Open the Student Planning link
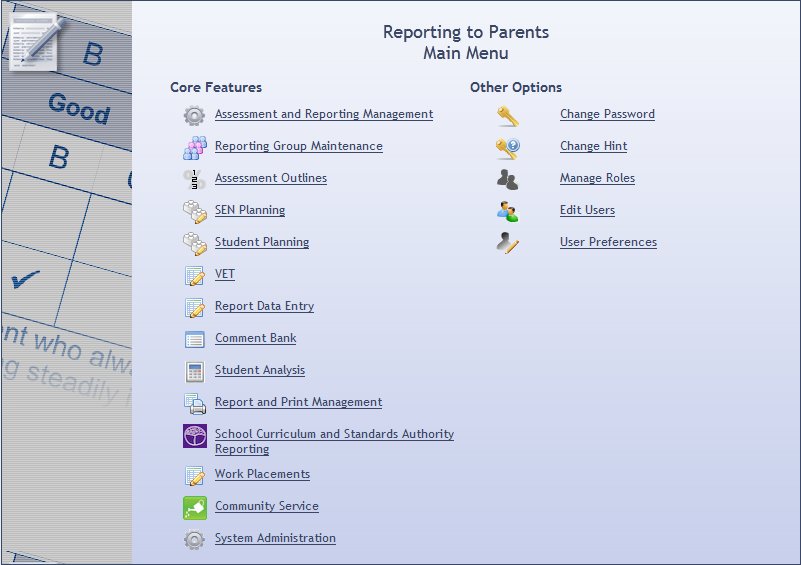801x565 pixels. 261,242
